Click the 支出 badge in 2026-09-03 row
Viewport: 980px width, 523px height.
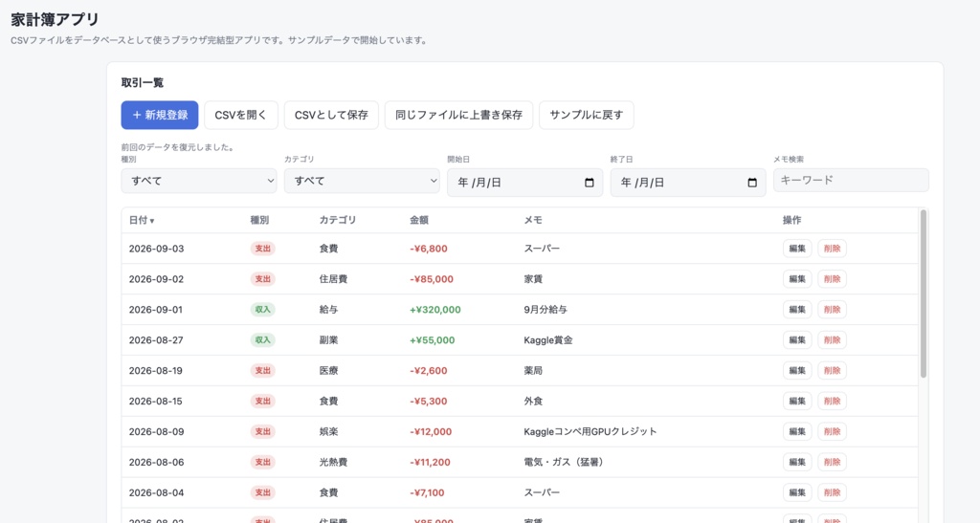click(x=262, y=249)
